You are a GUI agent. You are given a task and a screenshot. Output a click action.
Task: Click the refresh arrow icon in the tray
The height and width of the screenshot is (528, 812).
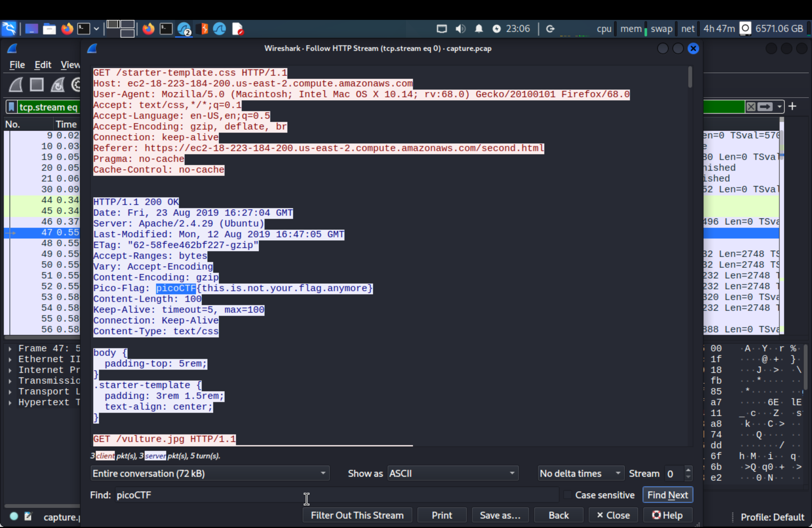tap(550, 29)
